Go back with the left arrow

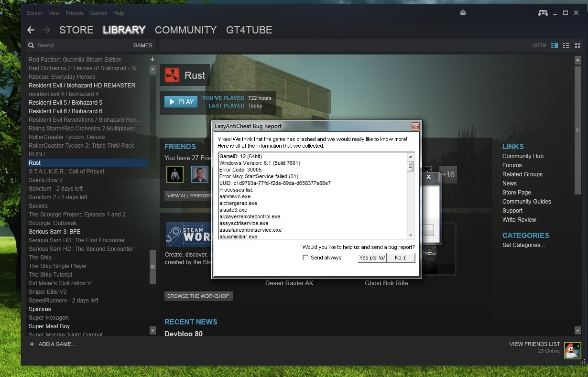coord(31,30)
